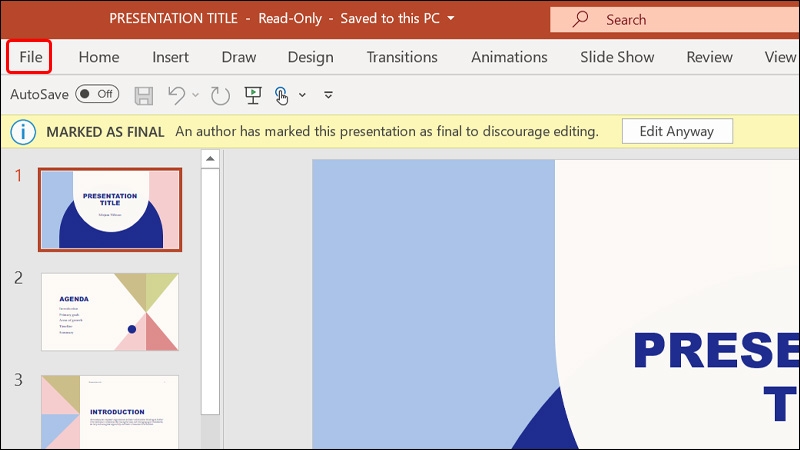The height and width of the screenshot is (450, 800).
Task: Open Customize Quick Access Toolbar dropdown
Action: (x=328, y=95)
